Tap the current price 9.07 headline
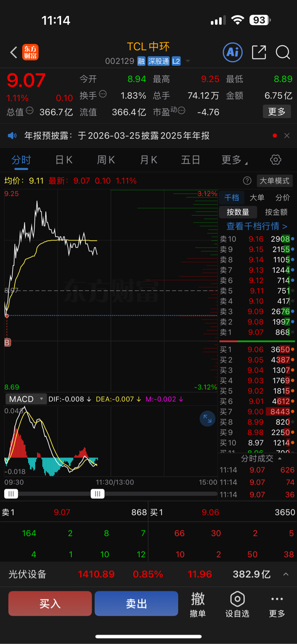Image resolution: width=297 pixels, height=644 pixels. point(26,80)
